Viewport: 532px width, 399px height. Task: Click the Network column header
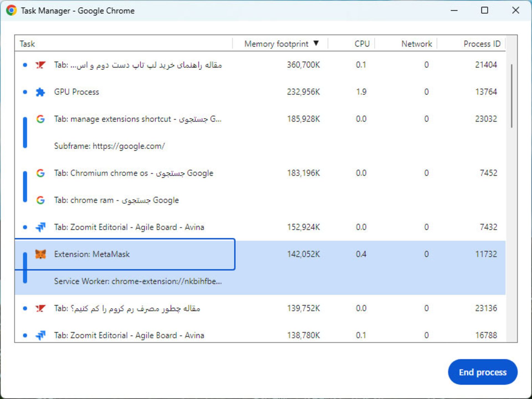(x=416, y=44)
